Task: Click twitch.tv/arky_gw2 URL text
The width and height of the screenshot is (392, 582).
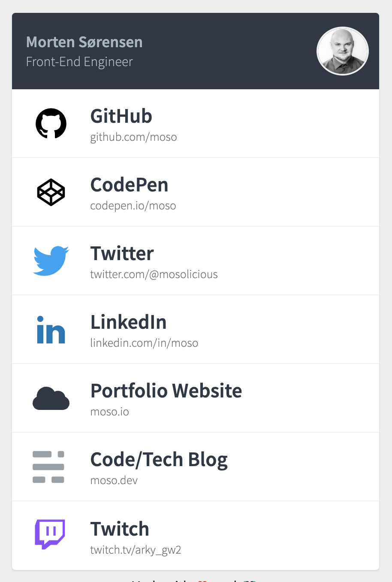Action: click(x=136, y=550)
